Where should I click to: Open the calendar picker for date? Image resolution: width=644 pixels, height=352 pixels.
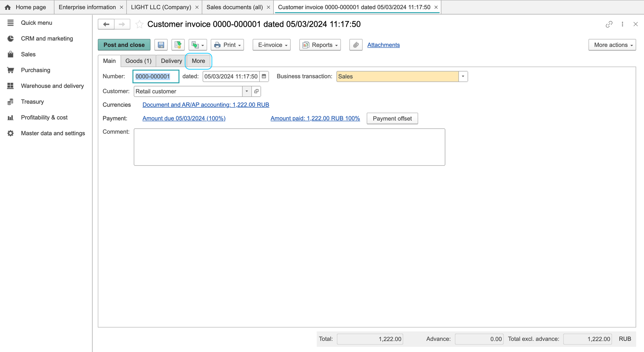point(264,76)
